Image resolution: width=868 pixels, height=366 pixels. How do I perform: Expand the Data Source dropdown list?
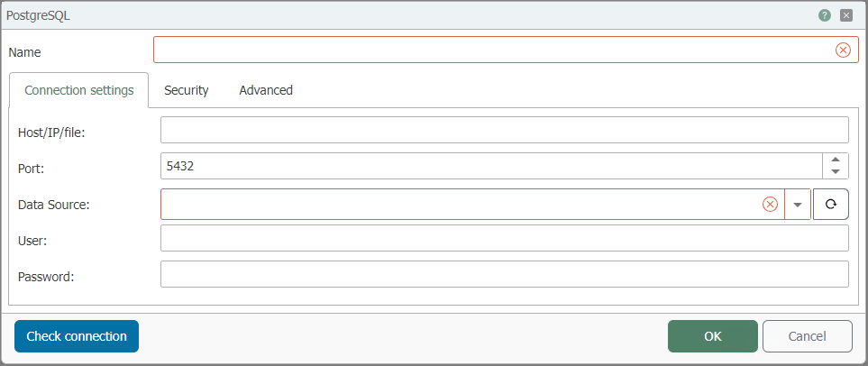pyautogui.click(x=798, y=205)
